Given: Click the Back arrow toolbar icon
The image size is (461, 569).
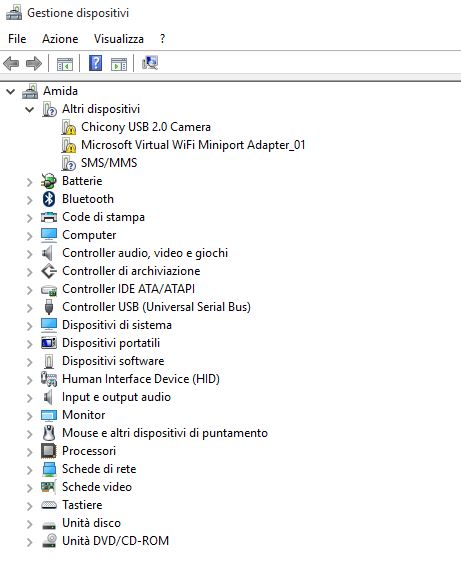Looking at the screenshot, I should tap(11, 64).
